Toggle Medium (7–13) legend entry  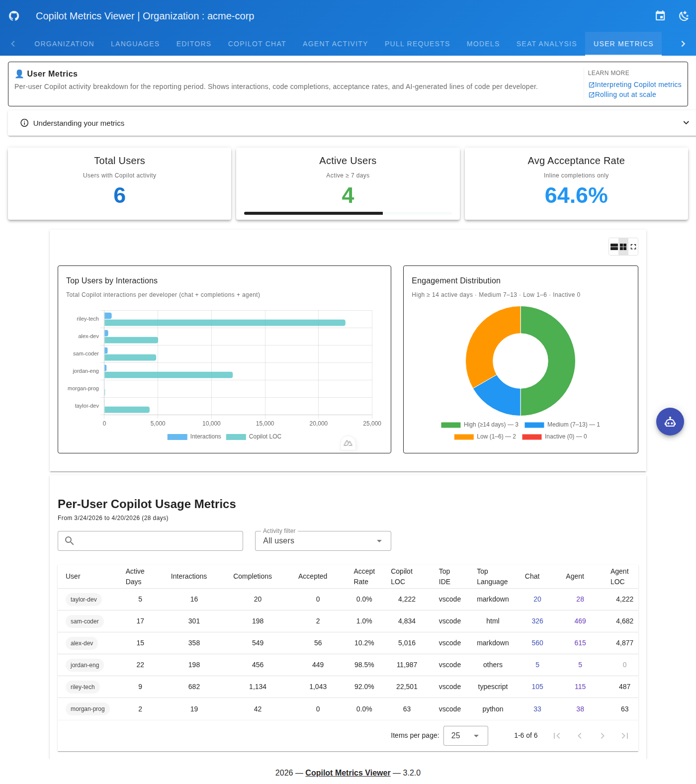(x=562, y=425)
